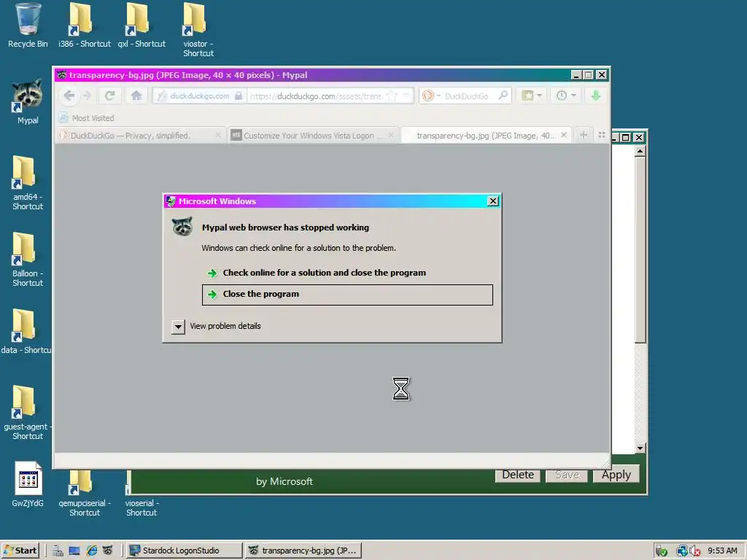Select 'amd64 - Shortcut' desktop folder
Image resolution: width=747 pixels, height=560 pixels.
tap(28, 183)
